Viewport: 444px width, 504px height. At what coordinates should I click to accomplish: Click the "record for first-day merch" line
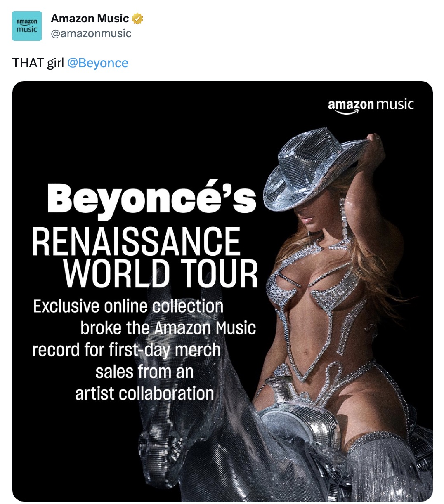click(x=126, y=350)
